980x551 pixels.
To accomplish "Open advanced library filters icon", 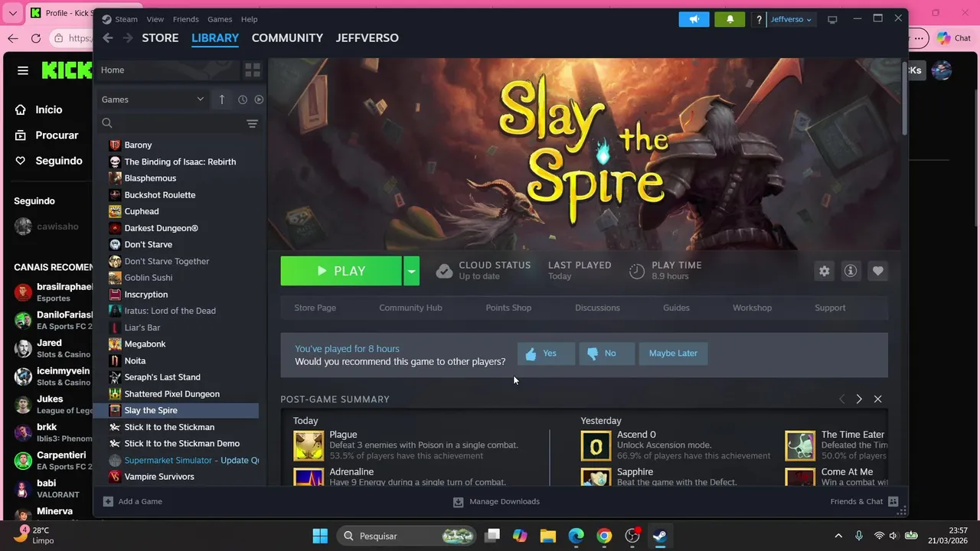I will click(252, 123).
